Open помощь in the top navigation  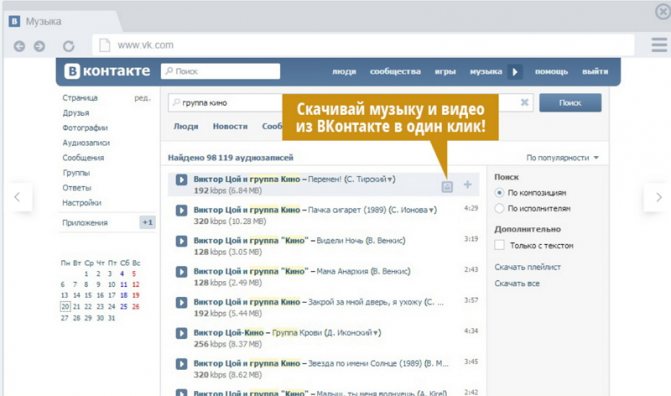pos(551,71)
